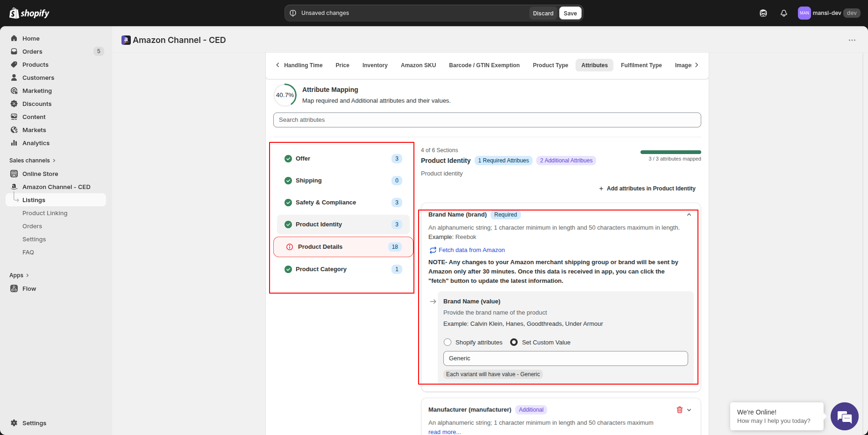Expand Apps chevron in sidebar

pyautogui.click(x=28, y=275)
